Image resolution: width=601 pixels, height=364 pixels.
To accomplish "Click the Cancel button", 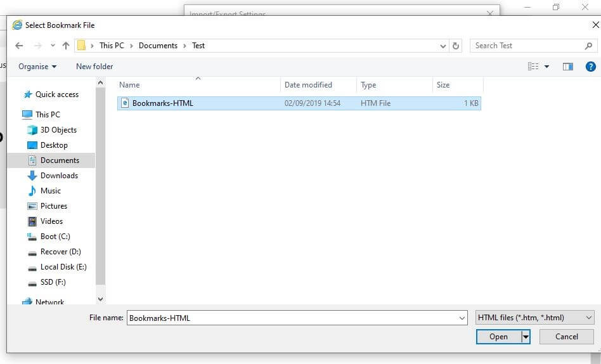I will pos(567,337).
